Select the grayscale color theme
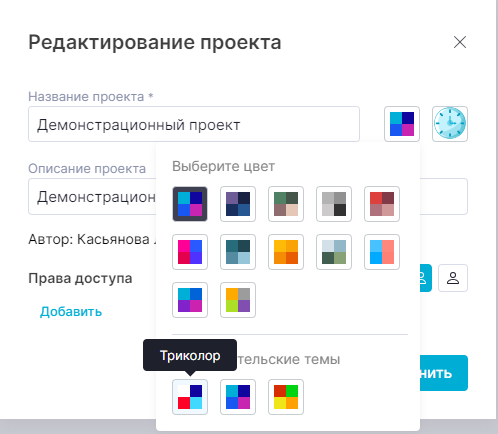The width and height of the screenshot is (498, 434). (334, 204)
